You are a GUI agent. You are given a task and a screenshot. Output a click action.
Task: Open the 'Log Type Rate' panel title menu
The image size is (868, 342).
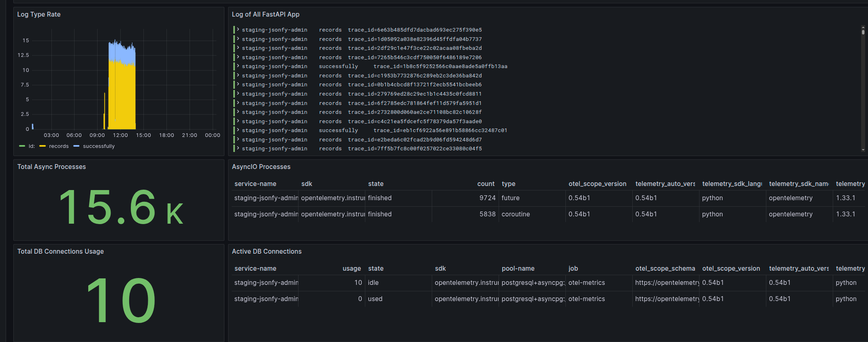(39, 15)
